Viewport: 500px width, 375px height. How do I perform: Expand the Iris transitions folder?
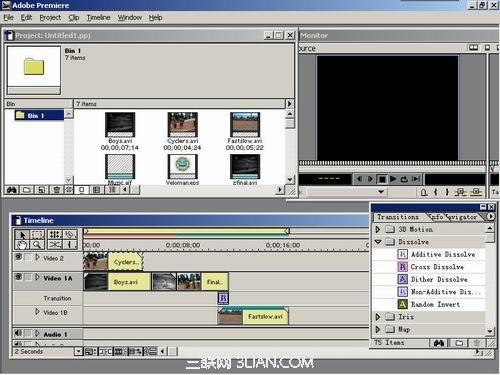(378, 317)
